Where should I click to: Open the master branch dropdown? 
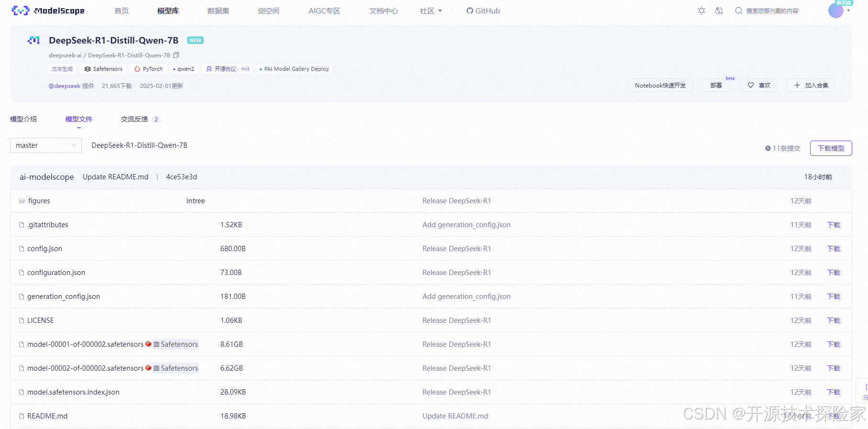46,145
